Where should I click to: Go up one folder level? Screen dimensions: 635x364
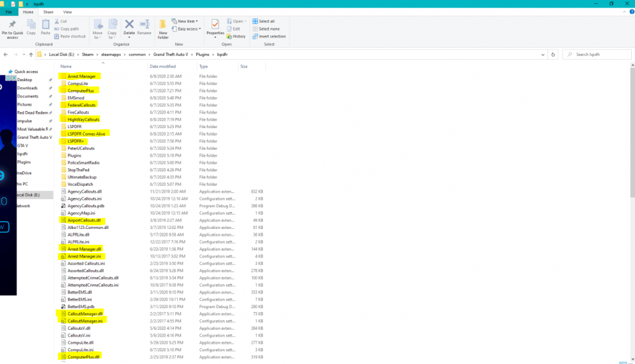click(x=30, y=54)
